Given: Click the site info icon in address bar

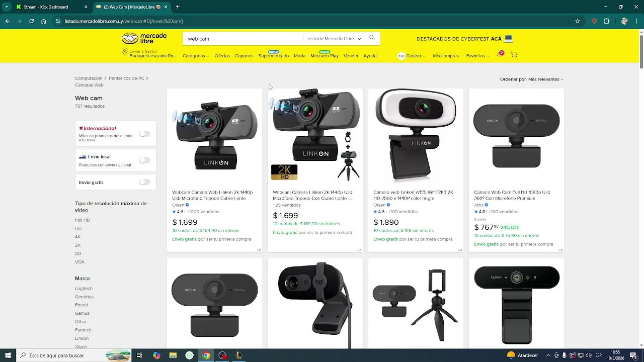Looking at the screenshot, I should [58, 21].
